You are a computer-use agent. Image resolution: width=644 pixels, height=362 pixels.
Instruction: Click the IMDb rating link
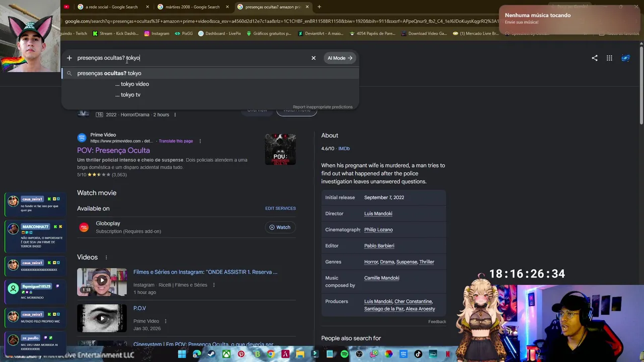point(344,149)
